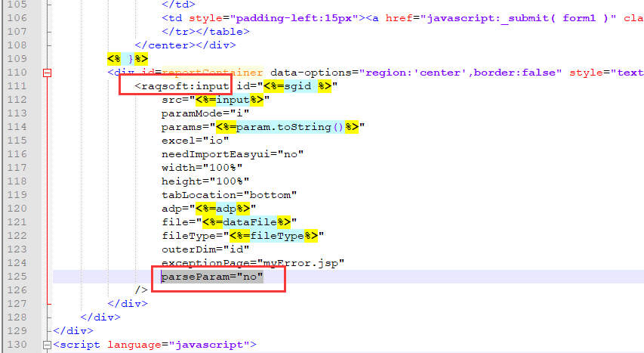Viewport: 644px width, 353px height.
Task: Click the id sgid attribute on line 111
Action: click(x=287, y=86)
